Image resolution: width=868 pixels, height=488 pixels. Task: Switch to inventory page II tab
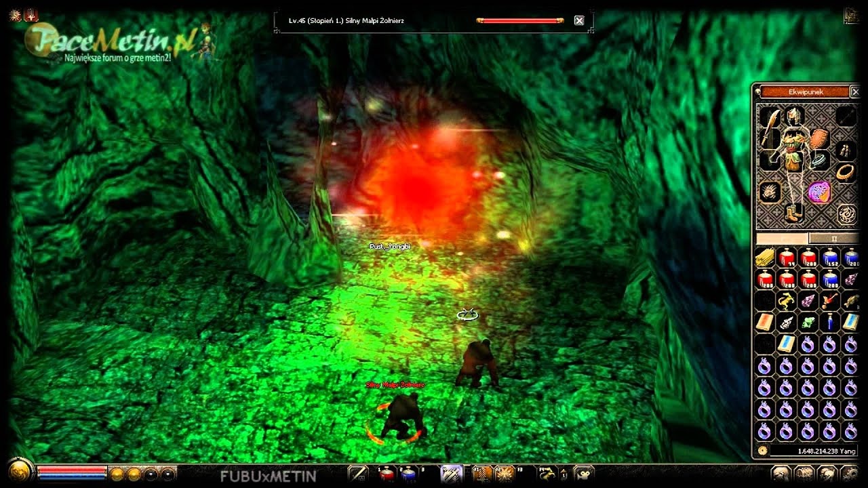coord(834,239)
